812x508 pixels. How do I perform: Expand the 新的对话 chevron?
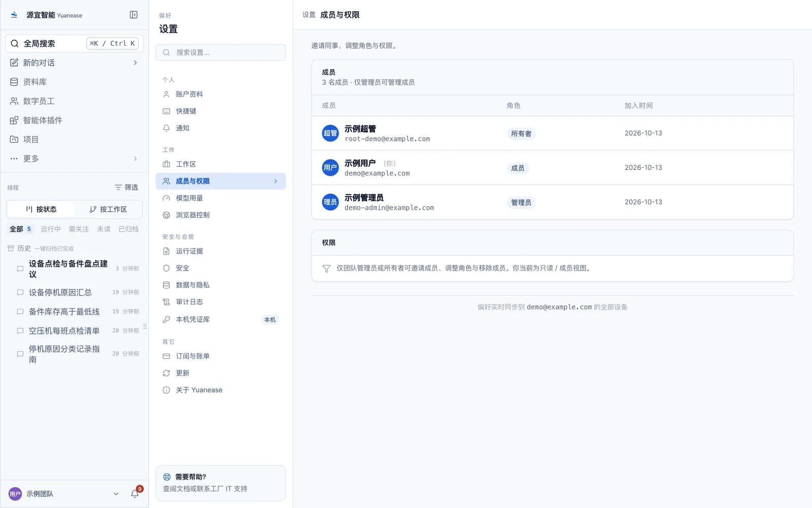click(135, 62)
